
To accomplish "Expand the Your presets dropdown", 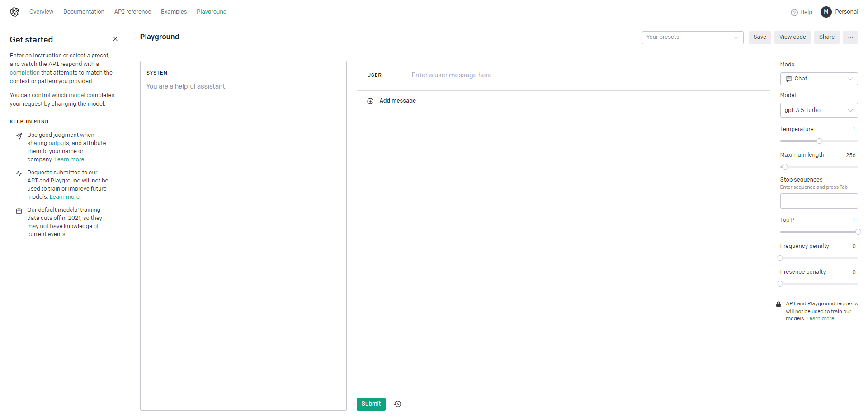I will [x=693, y=37].
